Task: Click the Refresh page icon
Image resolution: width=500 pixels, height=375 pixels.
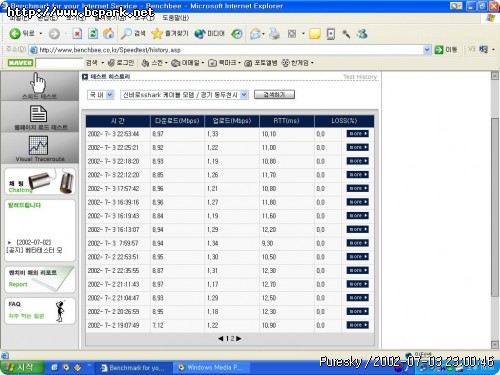Action: point(93,34)
